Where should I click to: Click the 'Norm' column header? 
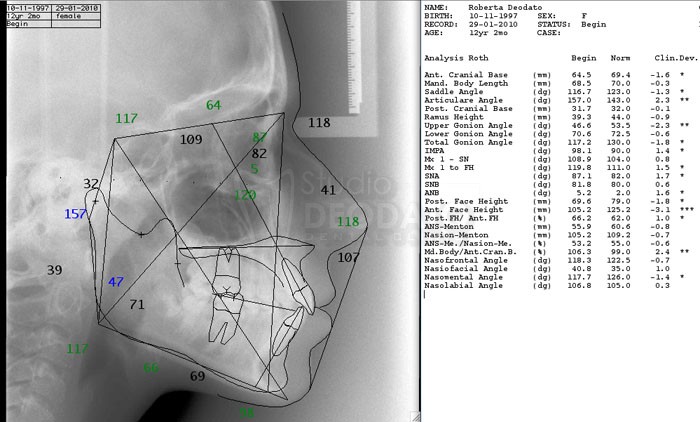pyautogui.click(x=621, y=58)
